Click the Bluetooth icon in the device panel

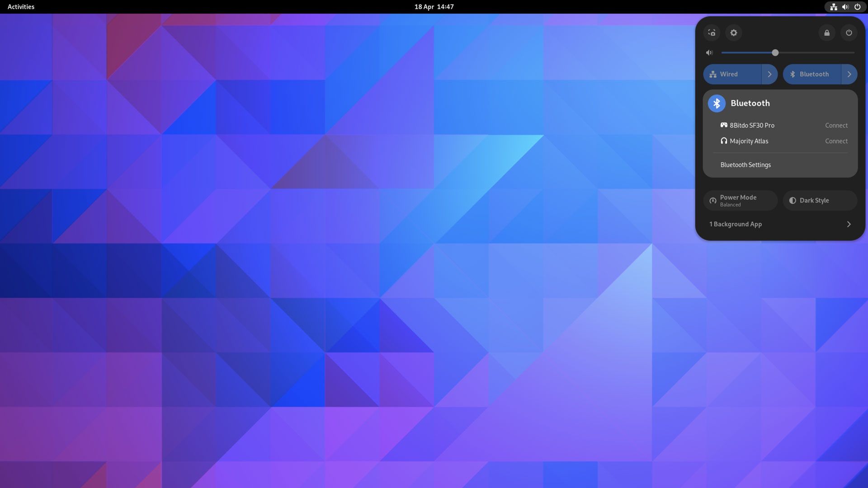pyautogui.click(x=717, y=103)
